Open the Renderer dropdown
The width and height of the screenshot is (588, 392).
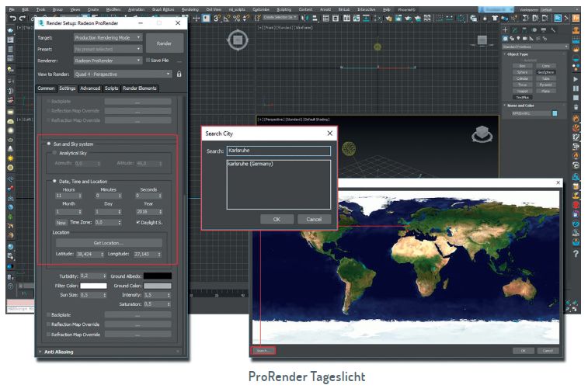[x=108, y=61]
